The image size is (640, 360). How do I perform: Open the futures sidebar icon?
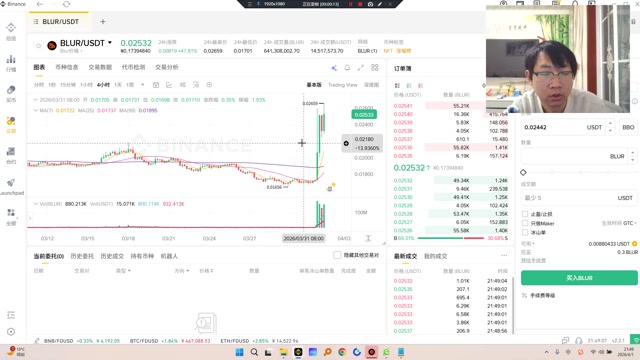(11, 151)
